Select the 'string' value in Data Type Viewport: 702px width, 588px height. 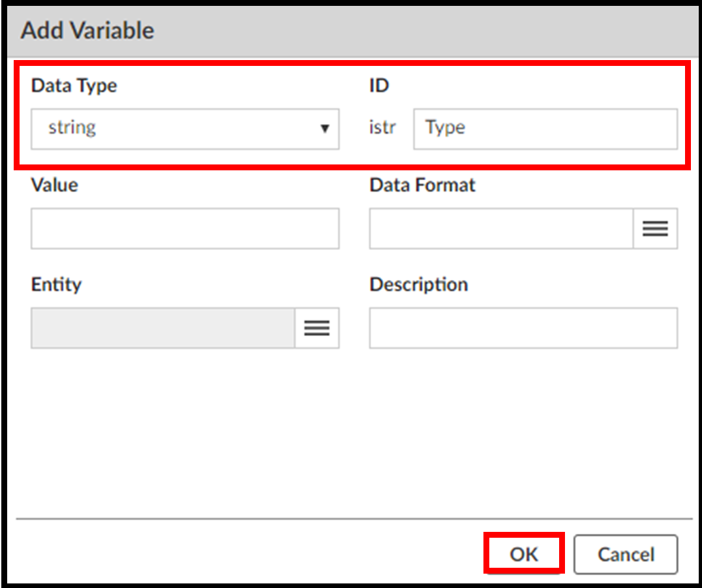(72, 128)
